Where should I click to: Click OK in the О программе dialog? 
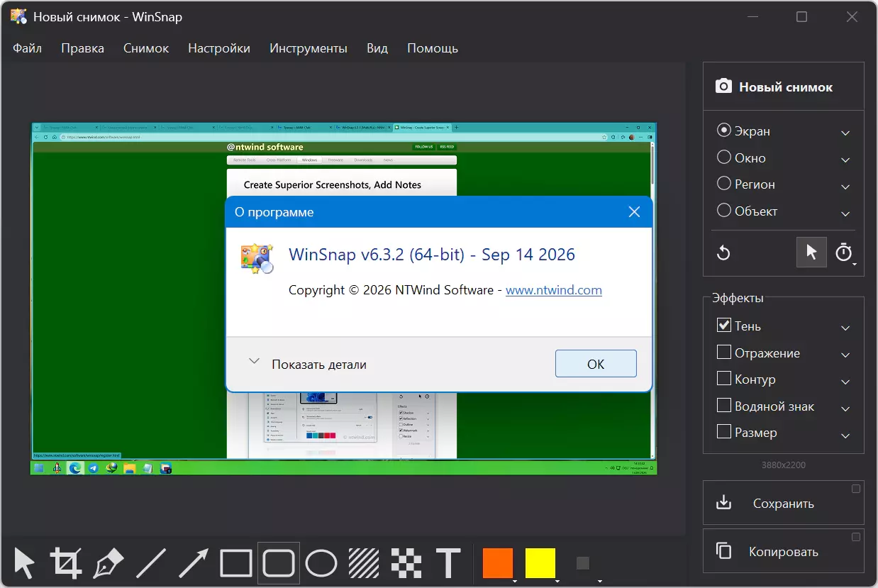point(596,364)
